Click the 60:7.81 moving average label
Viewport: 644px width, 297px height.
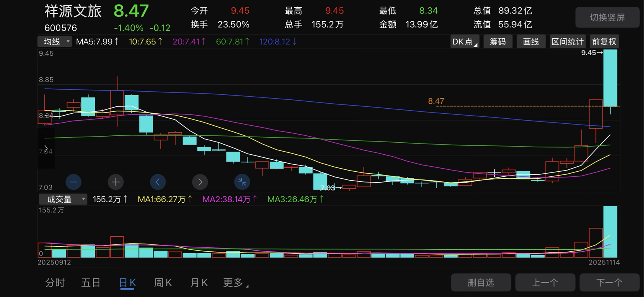pyautogui.click(x=233, y=42)
